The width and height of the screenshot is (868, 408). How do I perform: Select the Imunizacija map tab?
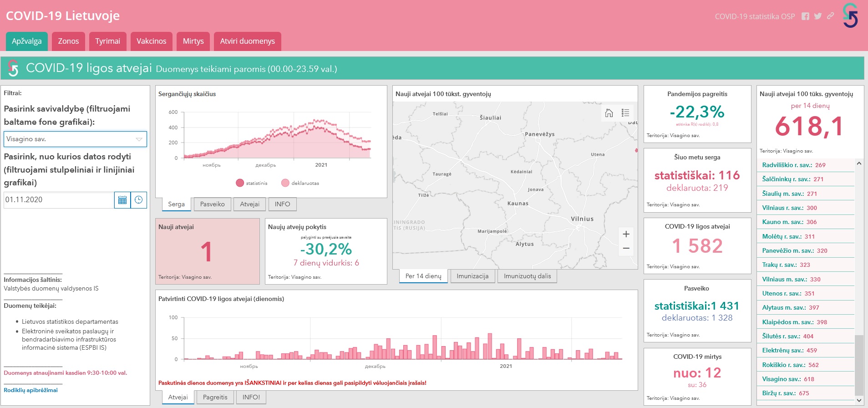(472, 276)
